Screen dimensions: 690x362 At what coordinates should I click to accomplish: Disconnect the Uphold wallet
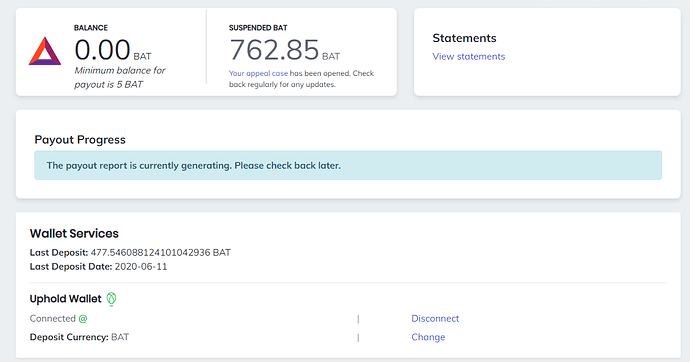[435, 318]
